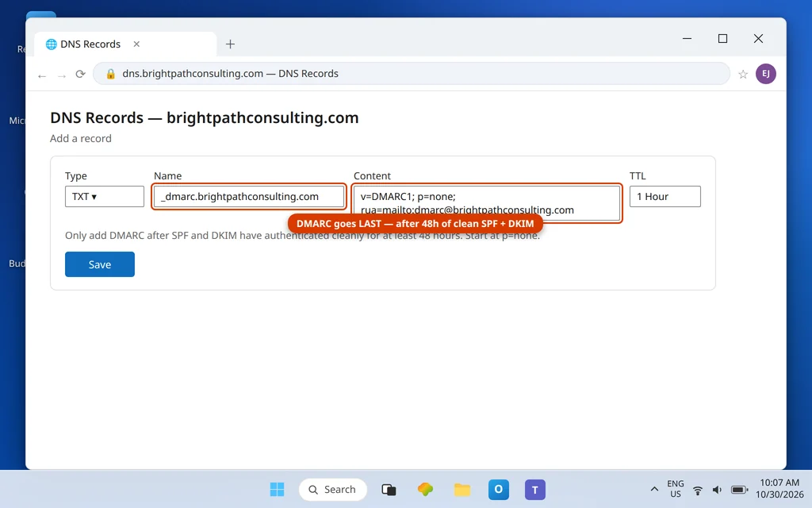812x508 pixels.
Task: Click the battery status icon
Action: point(740,490)
